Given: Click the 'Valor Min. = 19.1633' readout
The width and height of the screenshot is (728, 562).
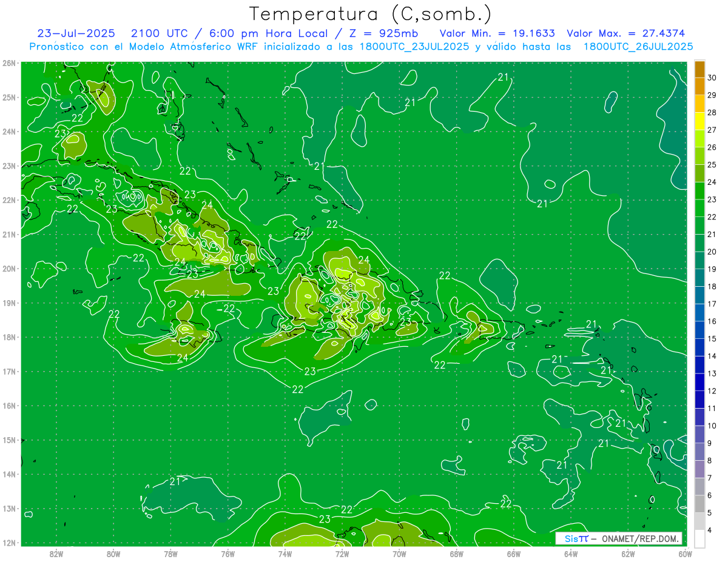Looking at the screenshot, I should pyautogui.click(x=497, y=33).
